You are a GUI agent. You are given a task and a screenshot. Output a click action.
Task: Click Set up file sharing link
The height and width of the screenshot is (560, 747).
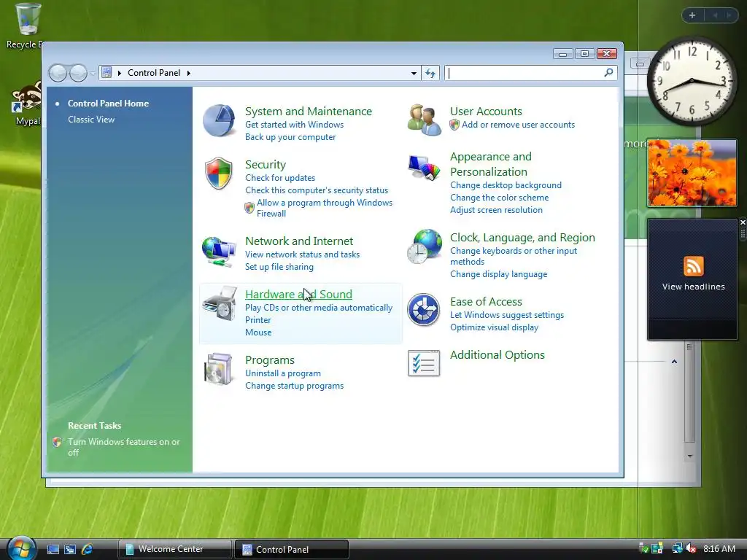(x=279, y=267)
